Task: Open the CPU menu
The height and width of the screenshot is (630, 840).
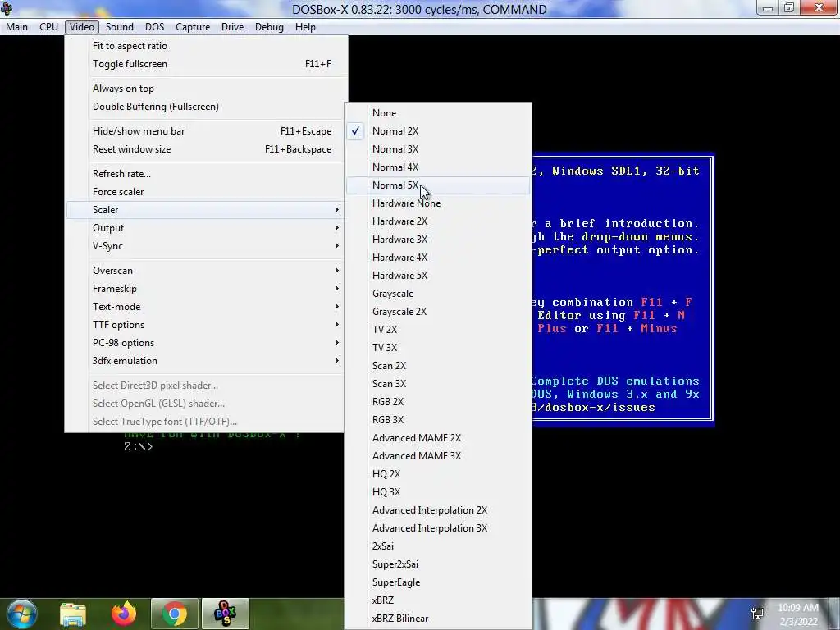Action: click(48, 27)
